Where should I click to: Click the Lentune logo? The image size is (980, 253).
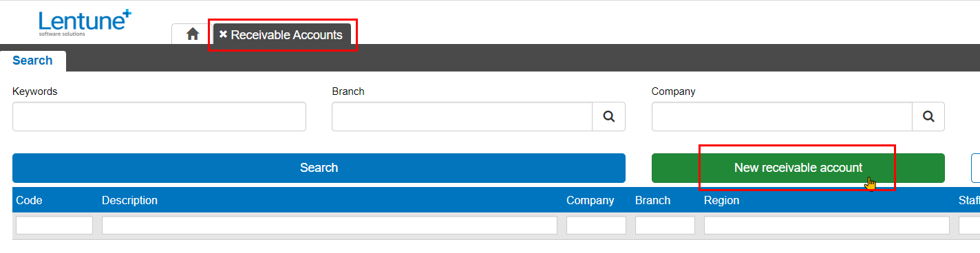coord(85,23)
